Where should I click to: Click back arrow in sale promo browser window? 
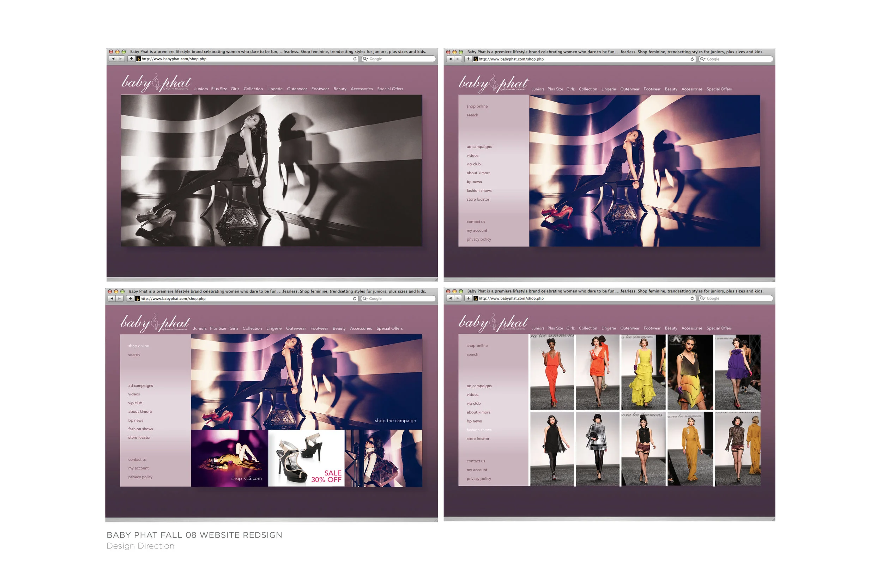pyautogui.click(x=112, y=298)
